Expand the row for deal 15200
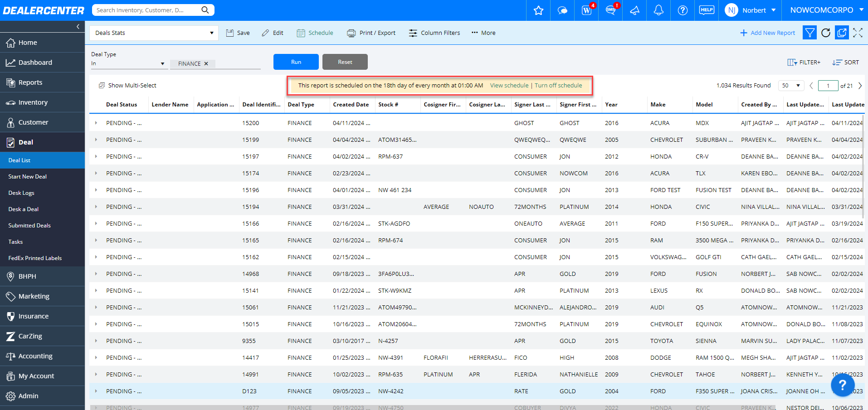 pos(96,123)
